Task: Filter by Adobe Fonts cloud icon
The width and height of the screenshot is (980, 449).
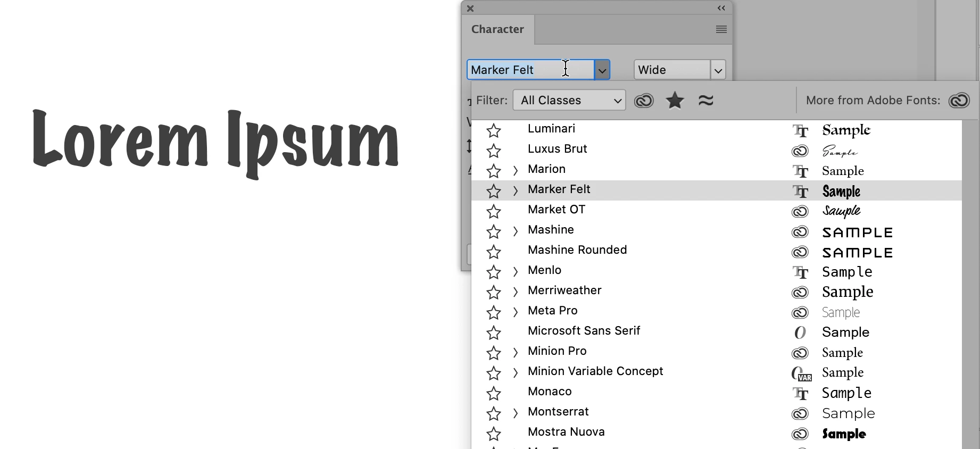Action: (644, 100)
